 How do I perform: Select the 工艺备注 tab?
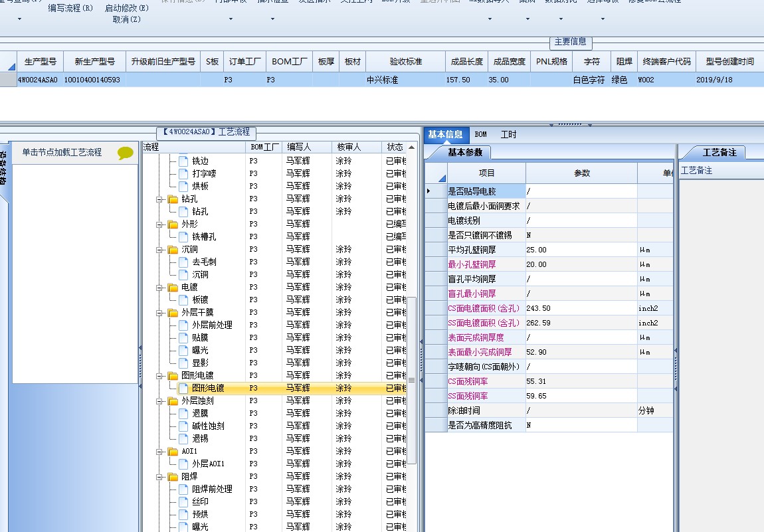[x=719, y=153]
